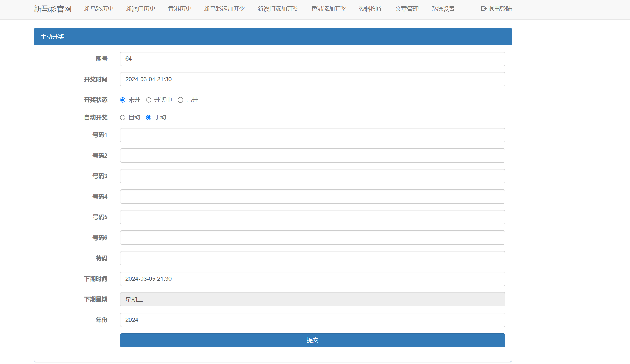Image resolution: width=630 pixels, height=364 pixels.
Task: Click the 开奖状态 label
Action: (96, 100)
